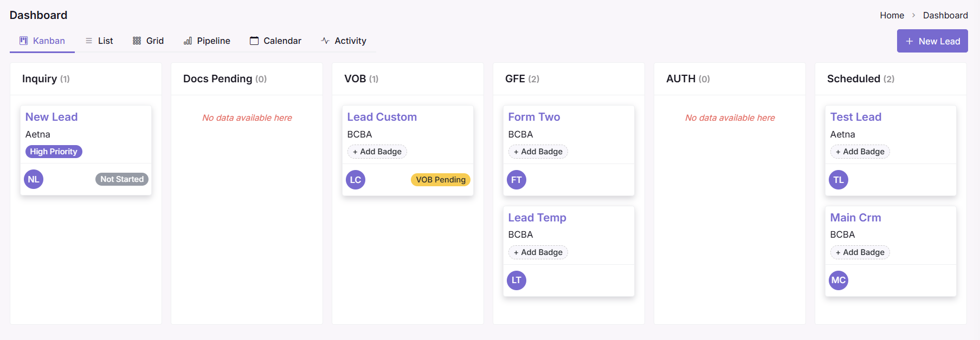980x340 pixels.
Task: Click the VOB Pending status badge
Action: (441, 180)
